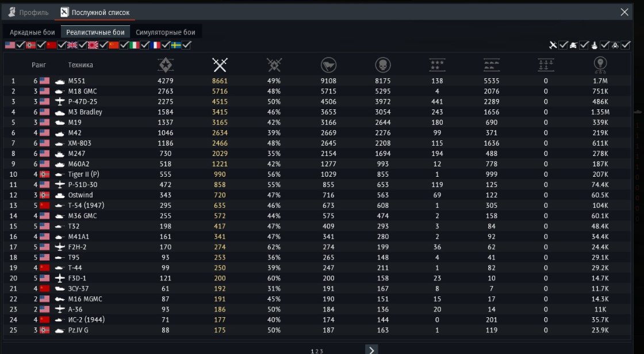This screenshot has width=644, height=354.
Task: Click the Sweden flag filter icon
Action: (x=176, y=45)
